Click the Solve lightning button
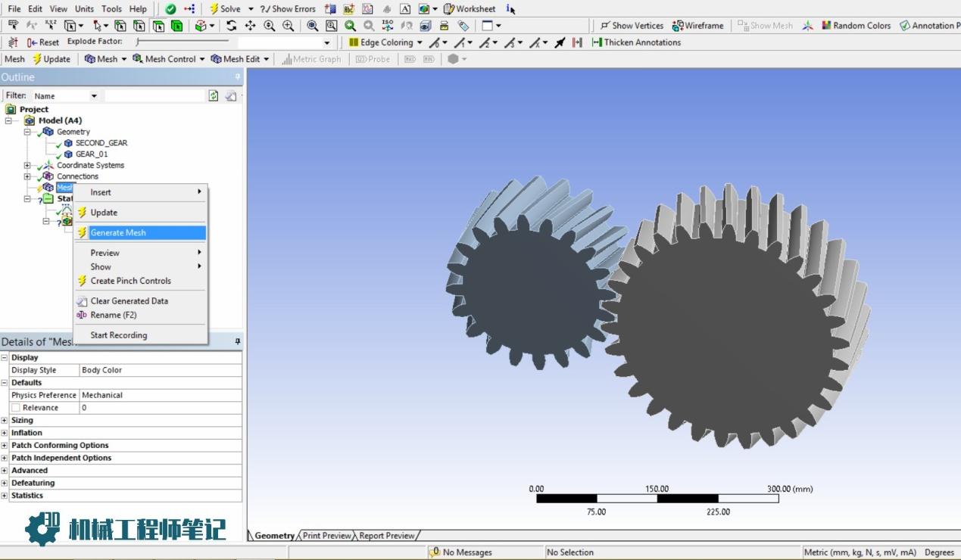Viewport: 961px width, 560px height. [x=225, y=9]
